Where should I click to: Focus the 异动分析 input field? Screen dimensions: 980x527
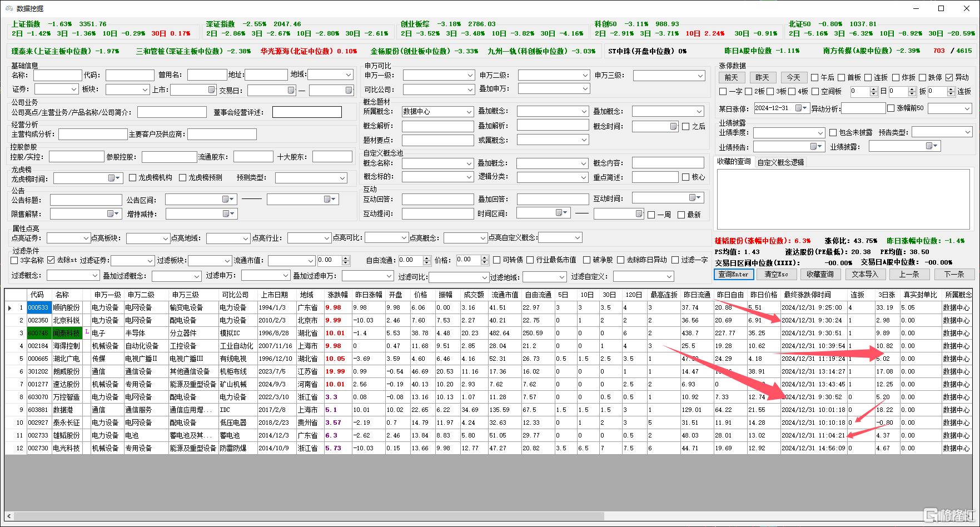pyautogui.click(x=863, y=108)
